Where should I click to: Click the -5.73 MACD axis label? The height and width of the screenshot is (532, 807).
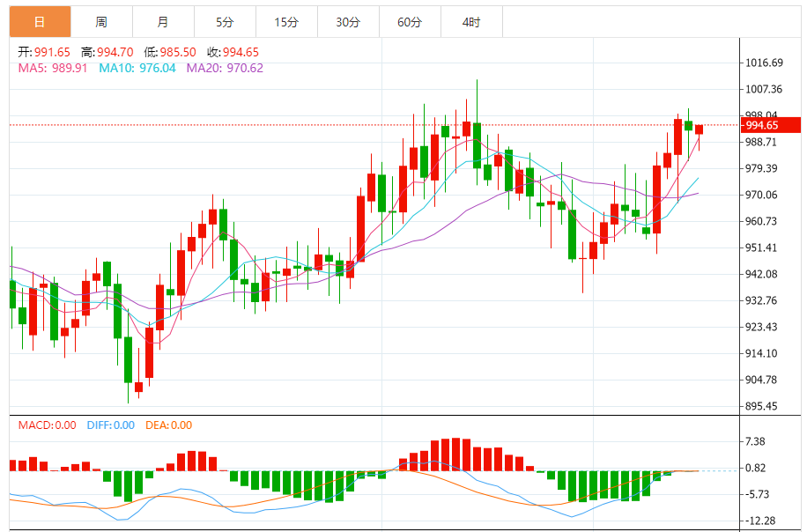(757, 494)
